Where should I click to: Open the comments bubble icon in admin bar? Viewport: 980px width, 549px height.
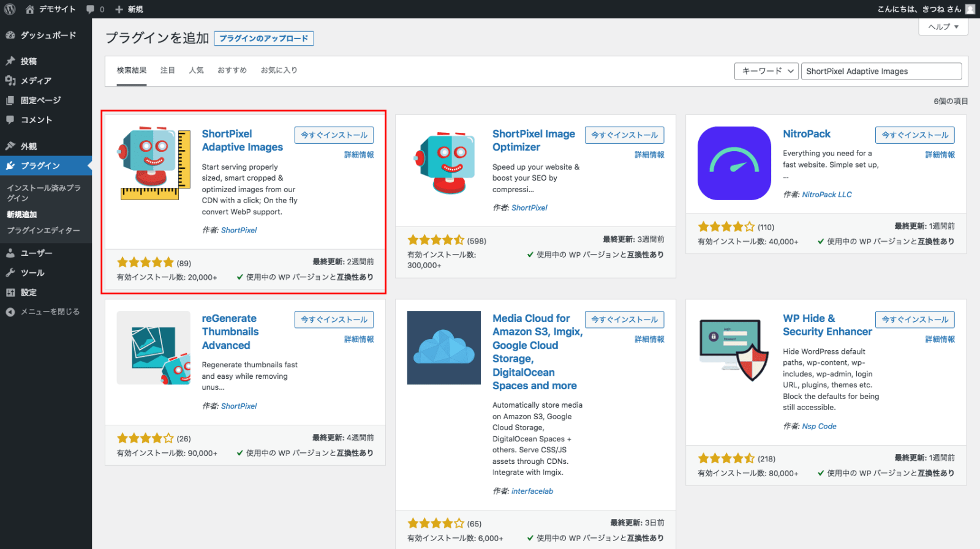tap(90, 9)
